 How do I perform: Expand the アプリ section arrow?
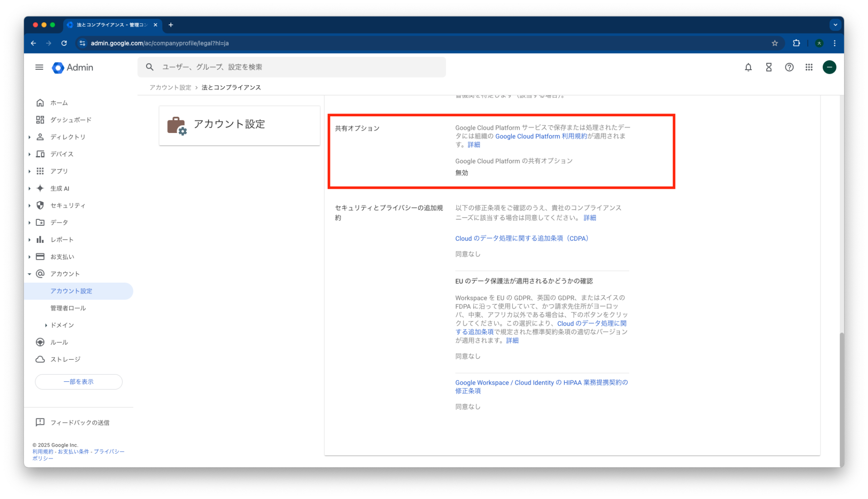pos(29,171)
